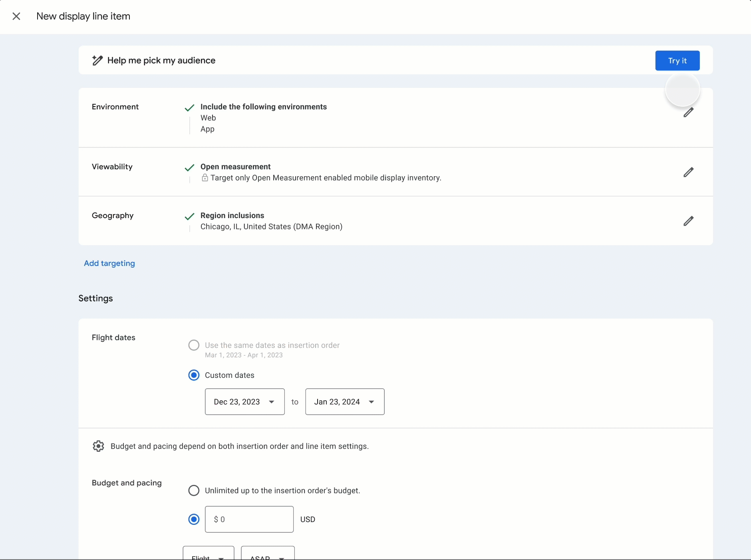Select Use the same dates as insertion order
751x560 pixels.
193,345
